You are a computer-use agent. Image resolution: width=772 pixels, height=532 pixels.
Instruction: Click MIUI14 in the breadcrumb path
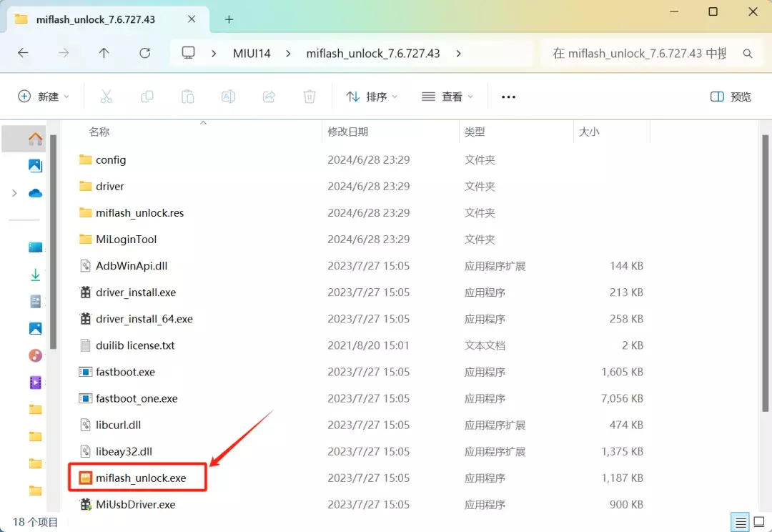click(x=252, y=53)
